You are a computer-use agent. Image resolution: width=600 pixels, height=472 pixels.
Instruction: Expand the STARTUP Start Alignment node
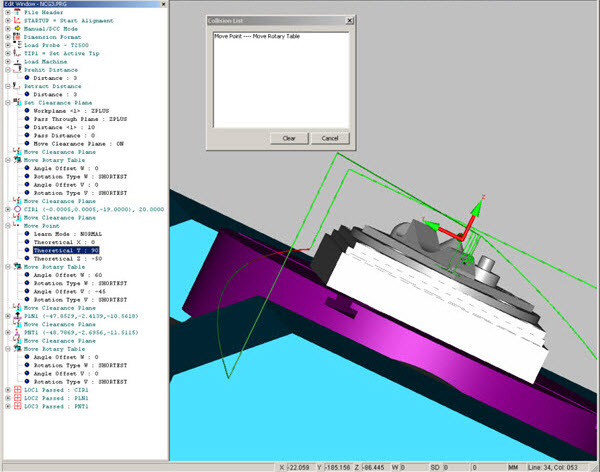click(7, 23)
